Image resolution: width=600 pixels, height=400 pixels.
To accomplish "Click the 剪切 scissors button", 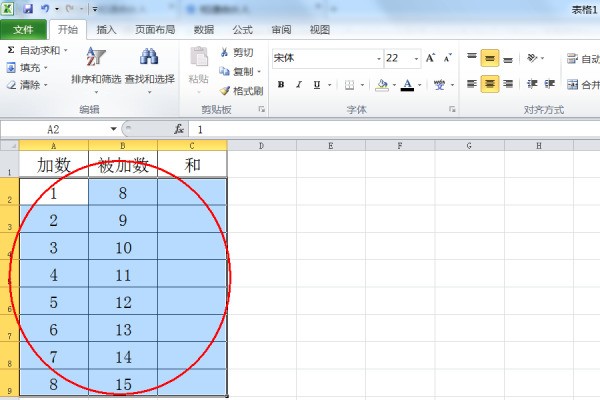I will coord(237,52).
